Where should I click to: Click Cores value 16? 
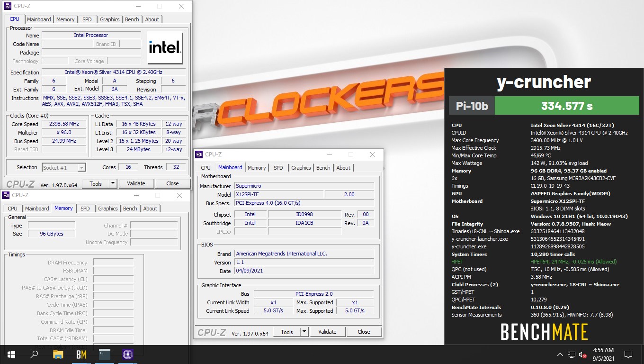pyautogui.click(x=128, y=167)
